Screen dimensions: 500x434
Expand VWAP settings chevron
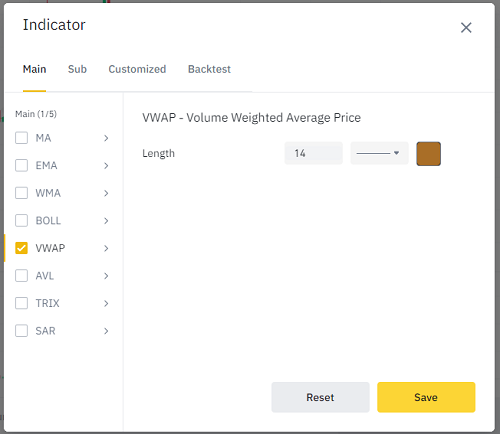coord(106,248)
